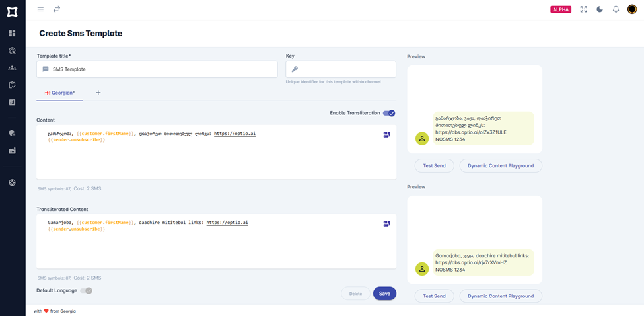The image size is (644, 316).
Task: Click the avatar icon in transliterated preview
Action: pos(422,269)
